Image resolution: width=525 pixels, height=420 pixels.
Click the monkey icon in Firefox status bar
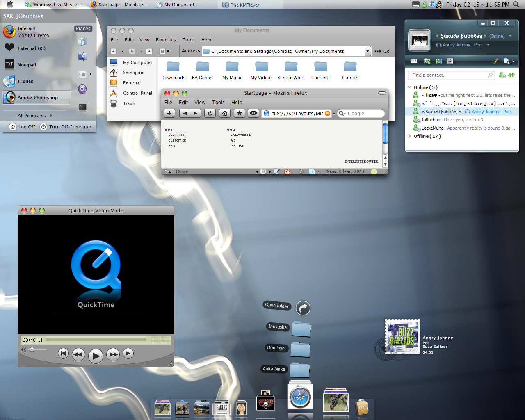(287, 171)
